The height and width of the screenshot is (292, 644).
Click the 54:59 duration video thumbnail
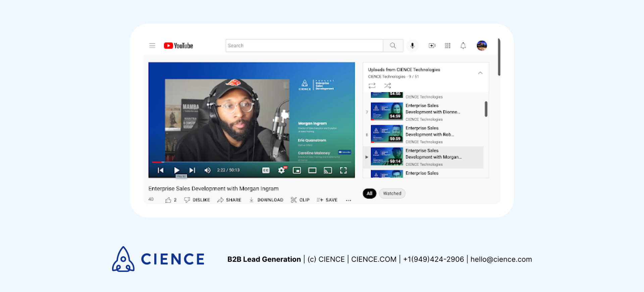click(387, 112)
